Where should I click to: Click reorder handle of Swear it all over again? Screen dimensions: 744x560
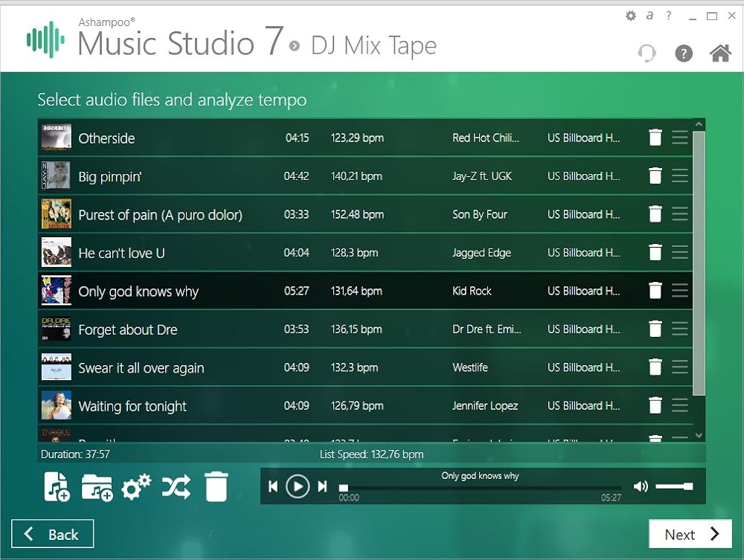679,367
